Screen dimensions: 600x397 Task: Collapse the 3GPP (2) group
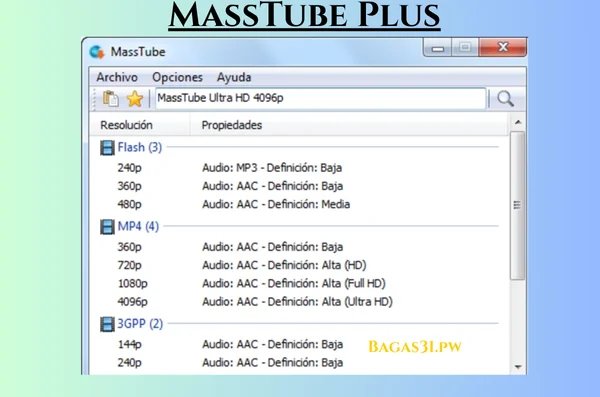point(140,324)
